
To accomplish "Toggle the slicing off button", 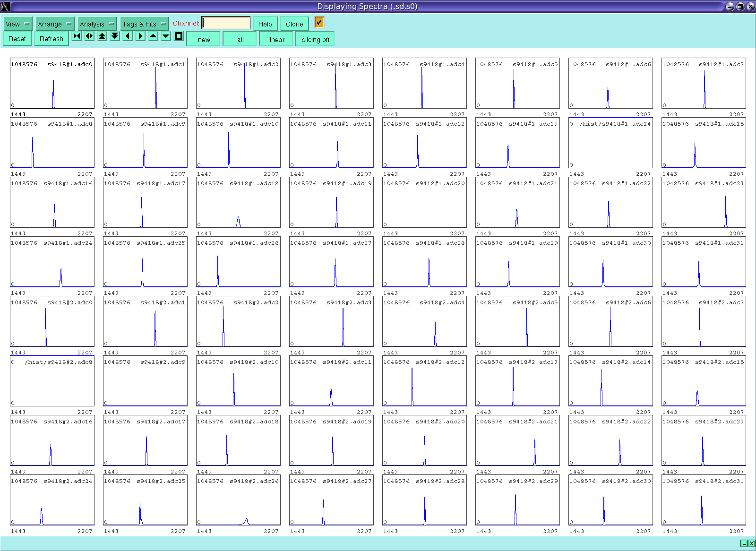I will [316, 39].
